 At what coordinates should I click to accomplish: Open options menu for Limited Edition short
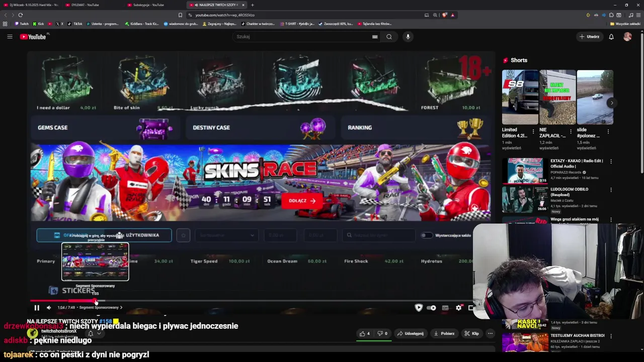coord(533,132)
